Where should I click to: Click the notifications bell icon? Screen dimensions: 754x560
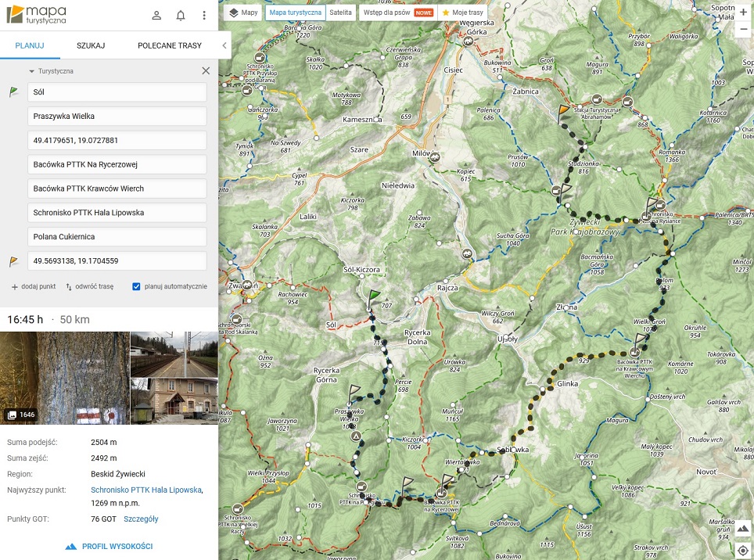(x=181, y=16)
